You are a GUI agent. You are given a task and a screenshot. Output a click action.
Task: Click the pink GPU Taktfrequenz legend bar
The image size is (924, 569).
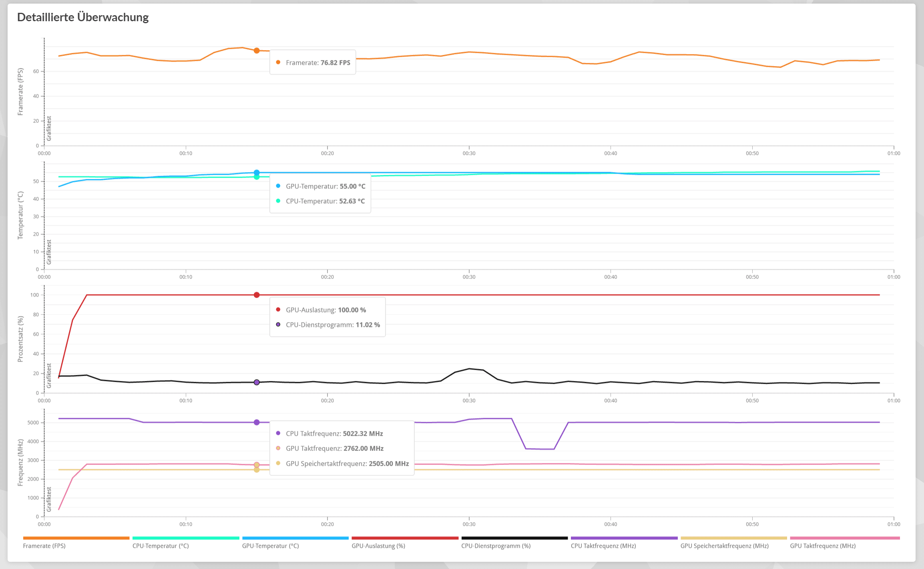[x=845, y=538]
